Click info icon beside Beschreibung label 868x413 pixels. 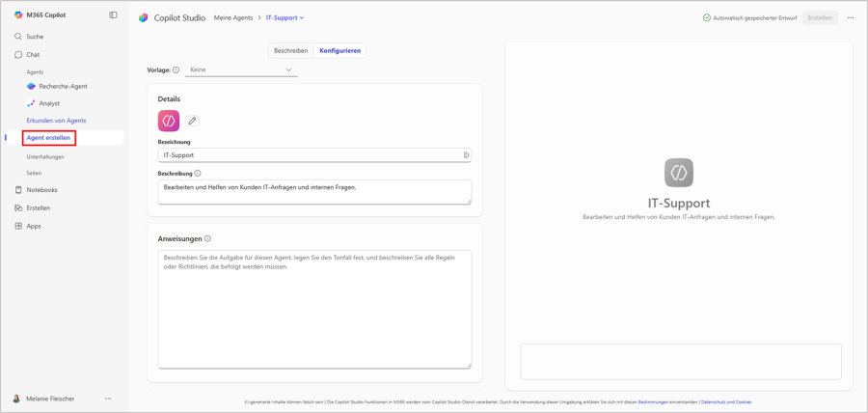click(x=198, y=174)
